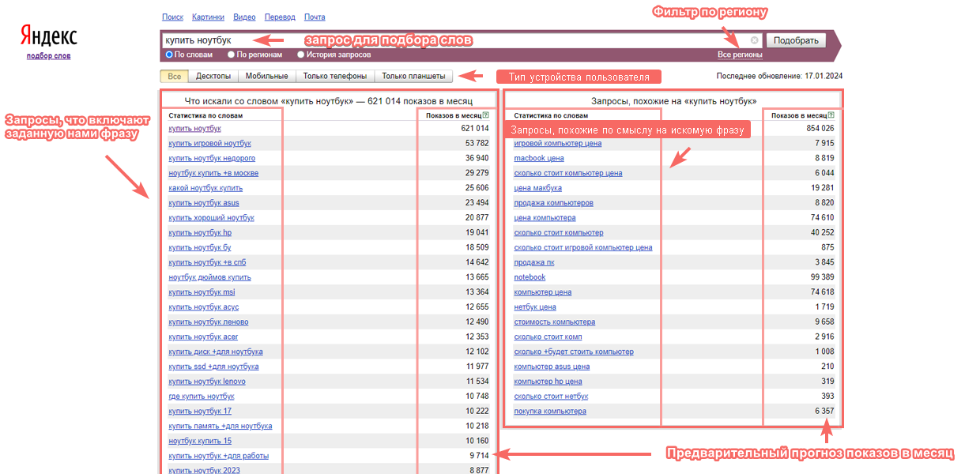Open the "где купить ноутбук" link
980x474 pixels.
pos(200,397)
